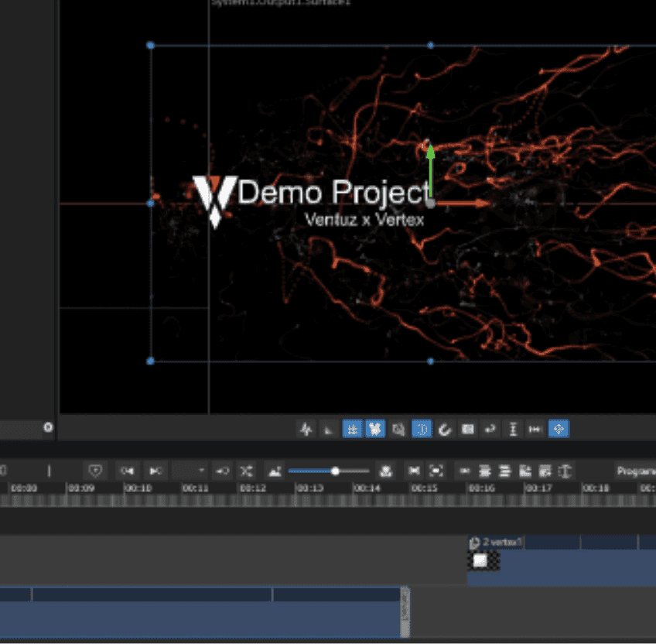
Task: Toggle the highlighted grid overlay button
Action: point(352,429)
